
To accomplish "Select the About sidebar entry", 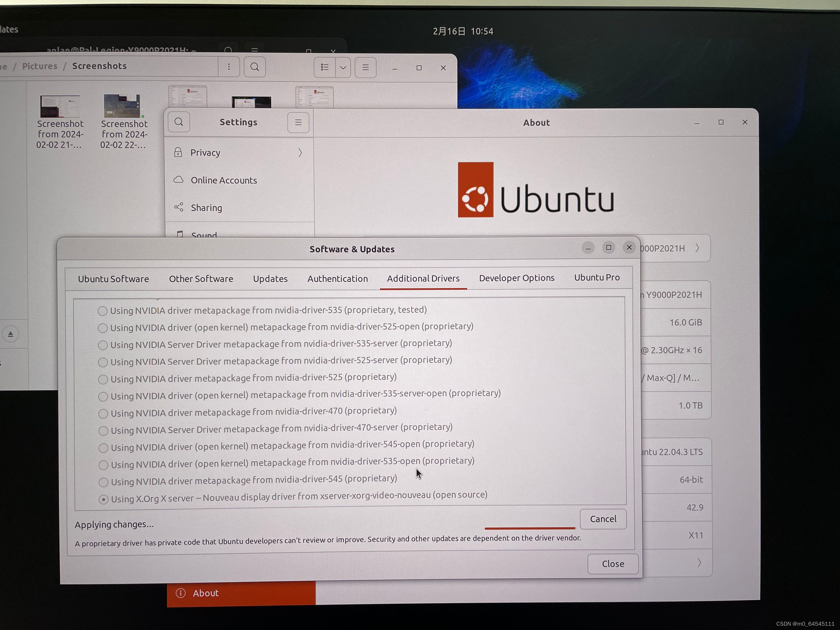I will [241, 593].
